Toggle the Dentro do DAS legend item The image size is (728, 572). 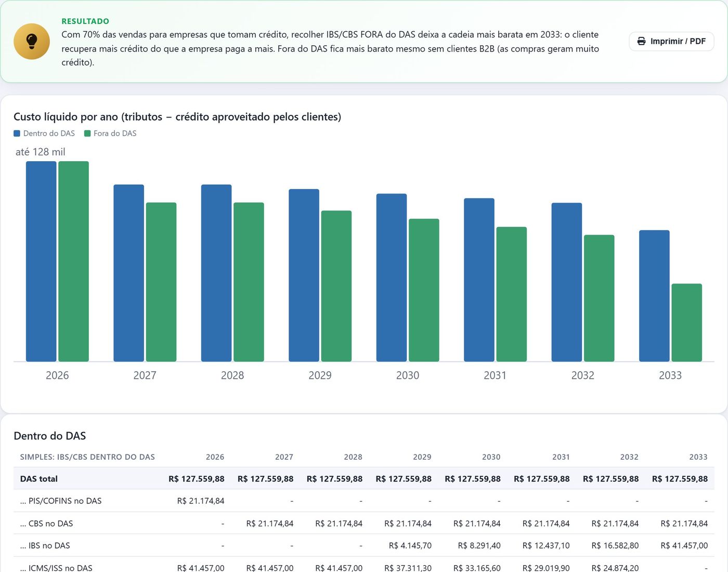click(x=44, y=133)
